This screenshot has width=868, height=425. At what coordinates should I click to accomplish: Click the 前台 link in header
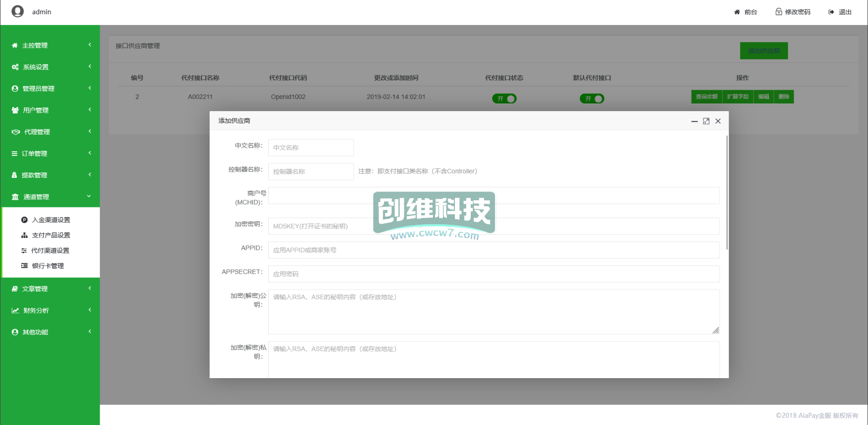[746, 12]
